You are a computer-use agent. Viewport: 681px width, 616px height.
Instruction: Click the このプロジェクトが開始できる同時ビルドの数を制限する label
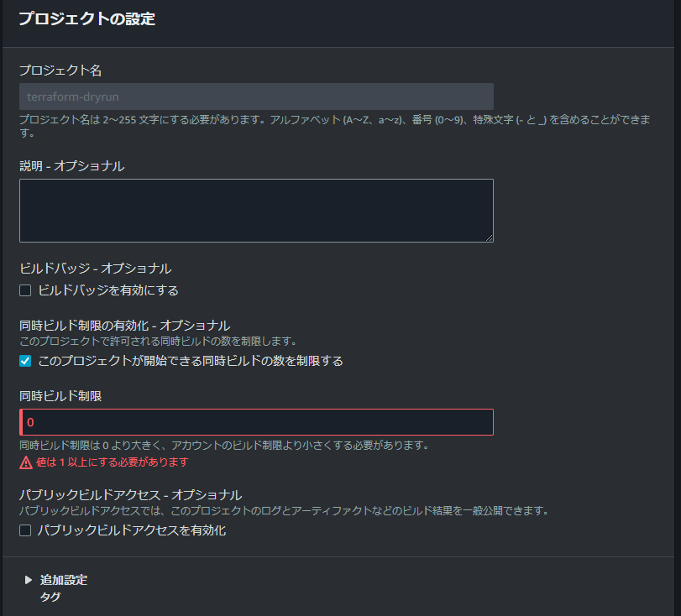click(x=191, y=361)
